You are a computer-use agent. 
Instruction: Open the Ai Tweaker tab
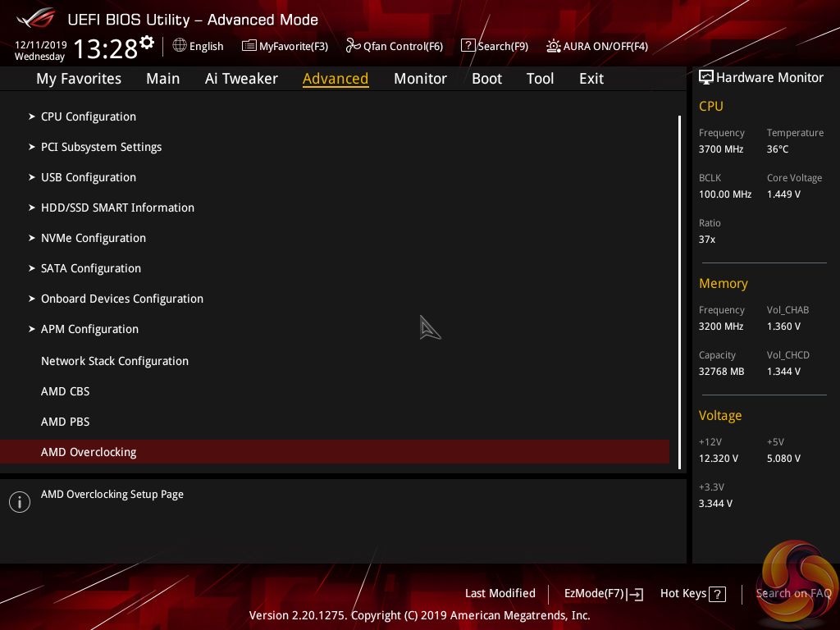pos(241,79)
